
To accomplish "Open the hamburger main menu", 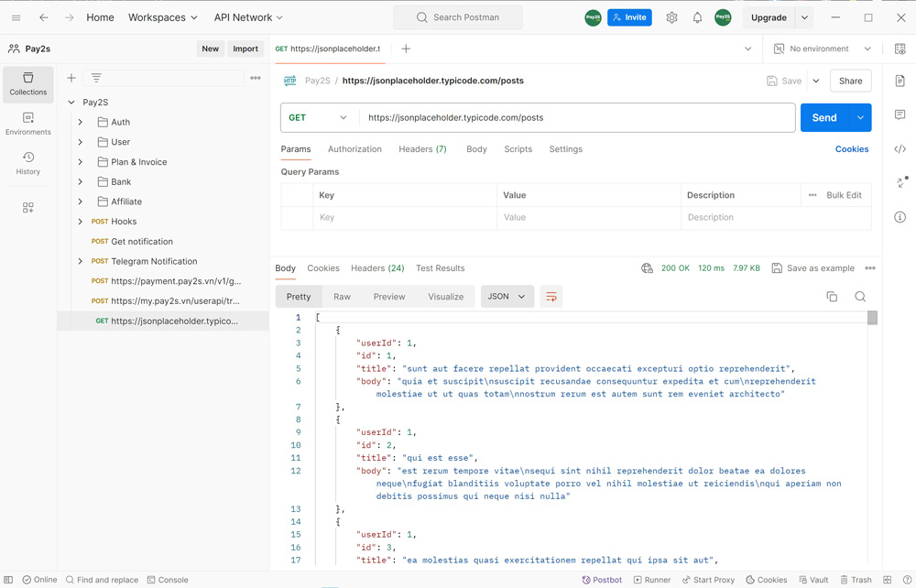I will click(x=16, y=17).
